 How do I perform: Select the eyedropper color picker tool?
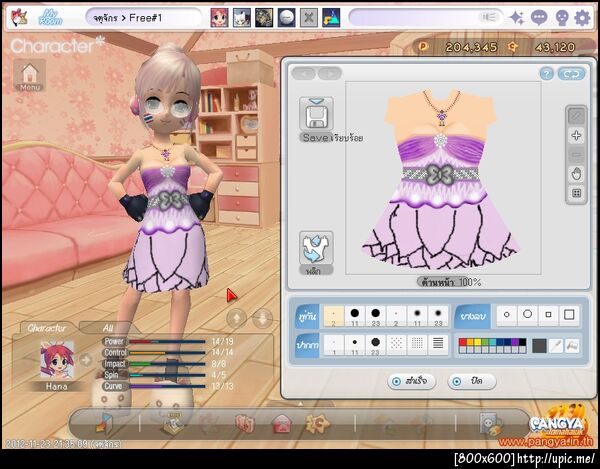point(555,346)
